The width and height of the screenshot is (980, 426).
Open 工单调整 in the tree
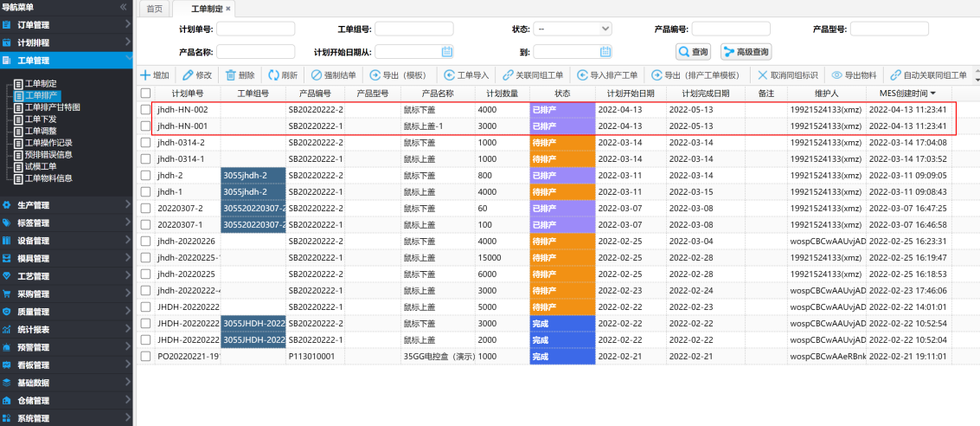coord(41,131)
